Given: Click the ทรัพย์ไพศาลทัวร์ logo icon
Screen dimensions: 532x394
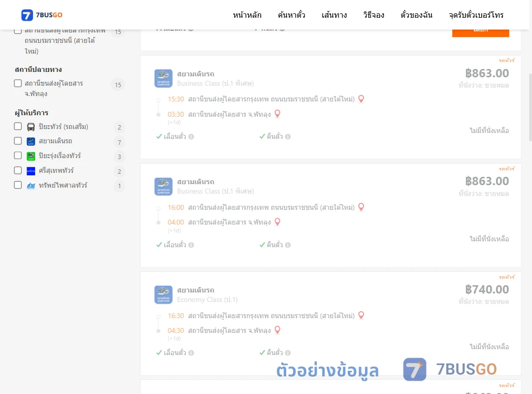Looking at the screenshot, I should click(x=31, y=186).
